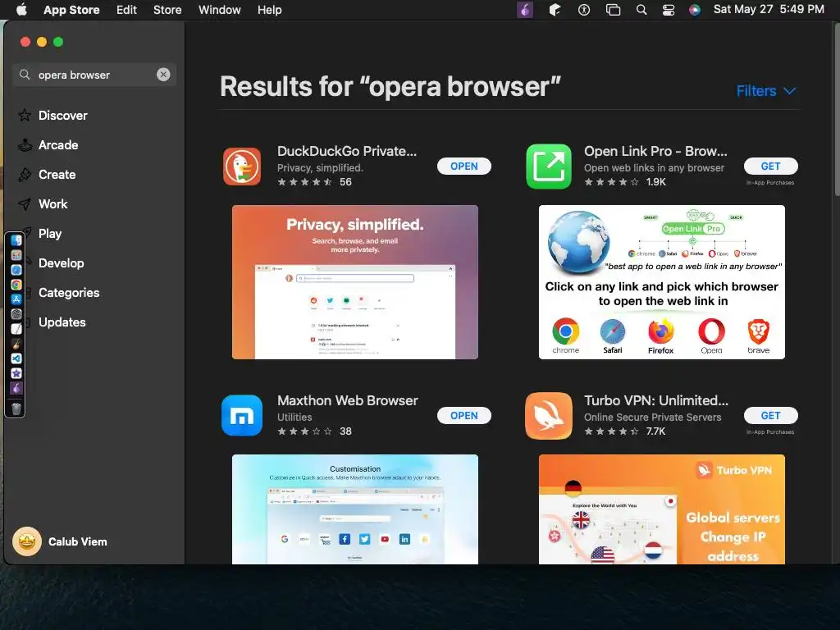Go to the Arcade section
840x630 pixels.
tap(58, 144)
